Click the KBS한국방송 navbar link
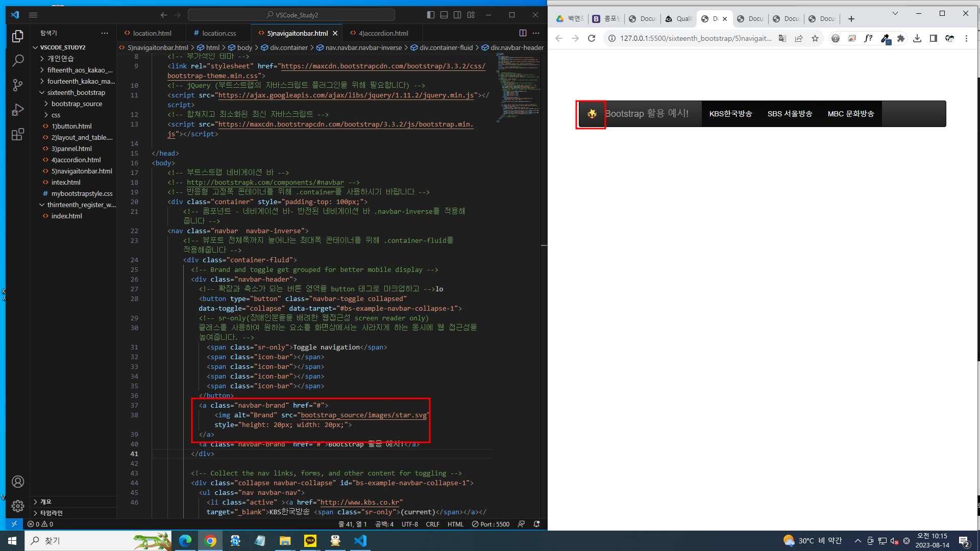The height and width of the screenshot is (551, 980). coord(730,114)
